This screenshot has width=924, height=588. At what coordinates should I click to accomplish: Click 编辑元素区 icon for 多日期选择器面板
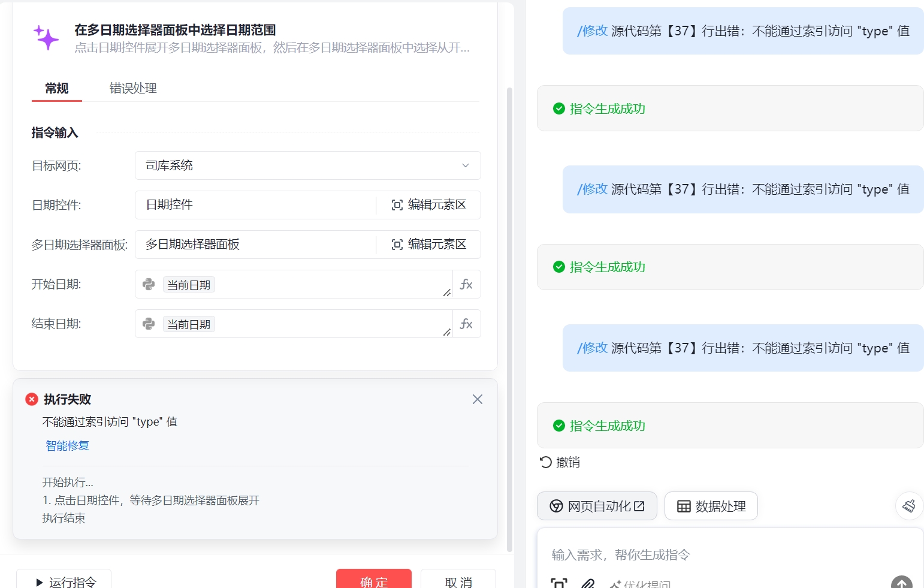397,245
